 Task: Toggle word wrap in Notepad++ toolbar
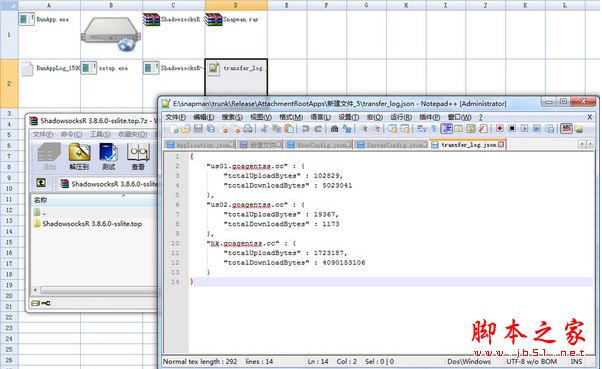[422, 129]
